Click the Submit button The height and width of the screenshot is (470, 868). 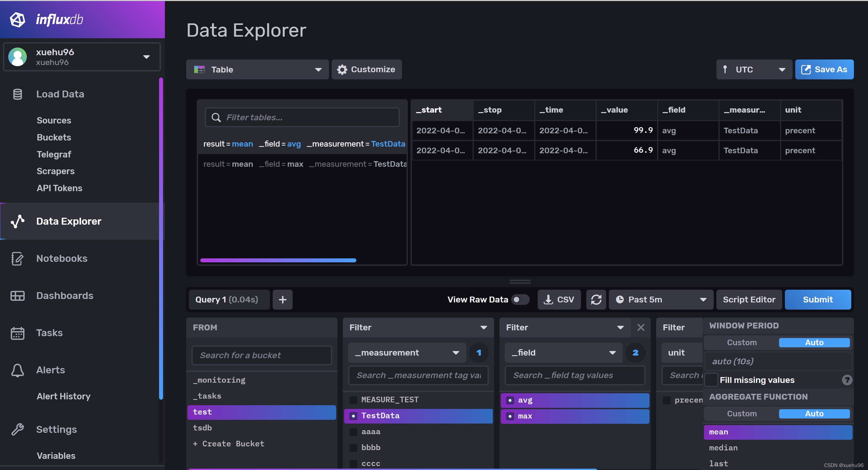pos(818,300)
